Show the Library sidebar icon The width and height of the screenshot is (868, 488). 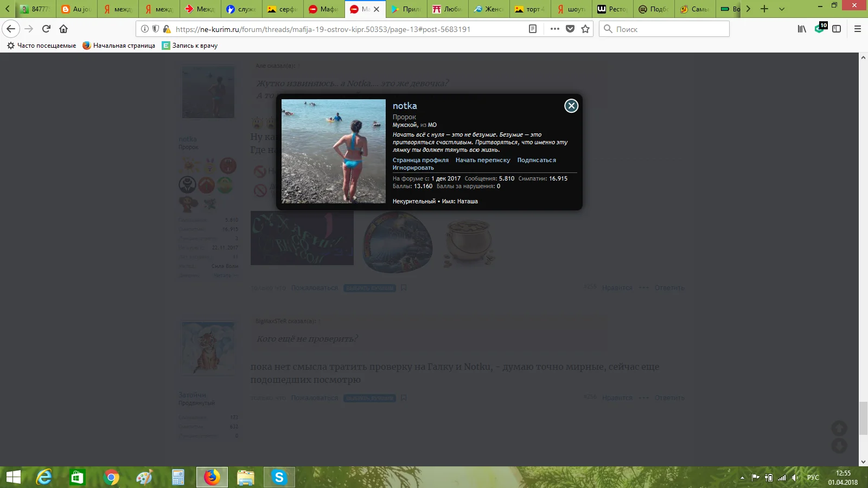click(x=802, y=29)
